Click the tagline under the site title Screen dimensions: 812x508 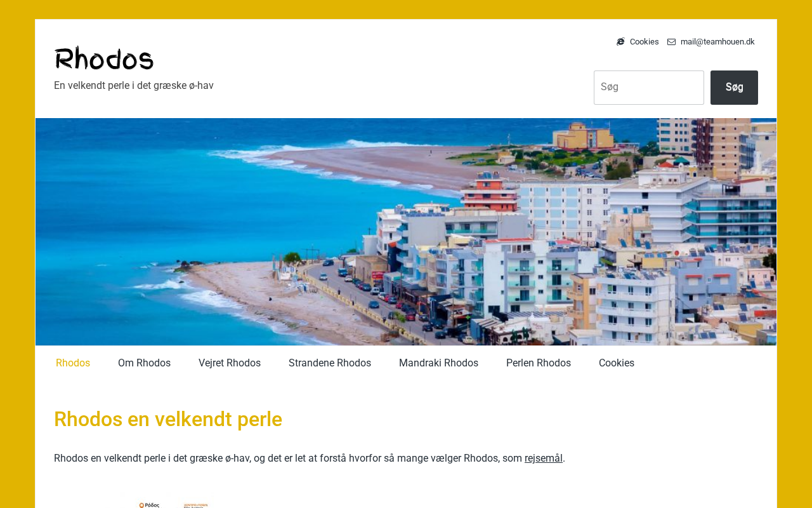pyautogui.click(x=134, y=86)
